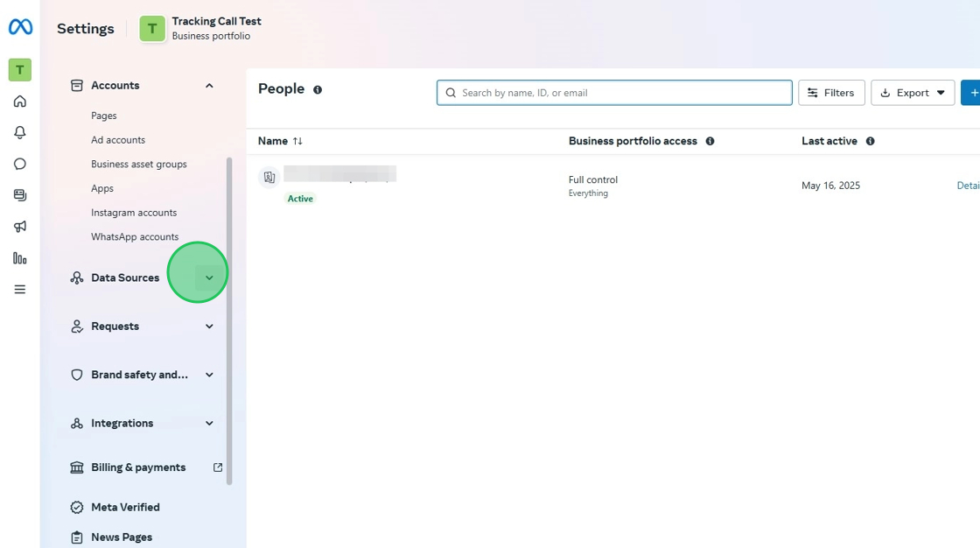
Task: Click the News Pages clipboard icon
Action: pyautogui.click(x=77, y=537)
